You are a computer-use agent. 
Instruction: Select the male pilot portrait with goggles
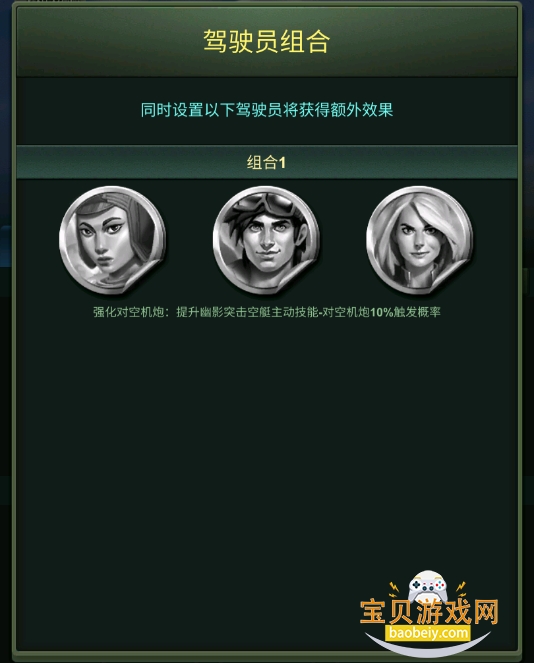pos(266,240)
